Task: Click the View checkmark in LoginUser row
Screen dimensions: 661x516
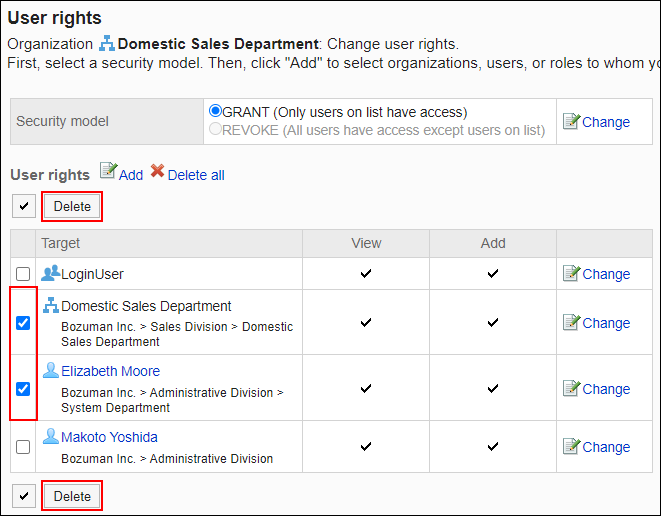Action: (x=366, y=274)
